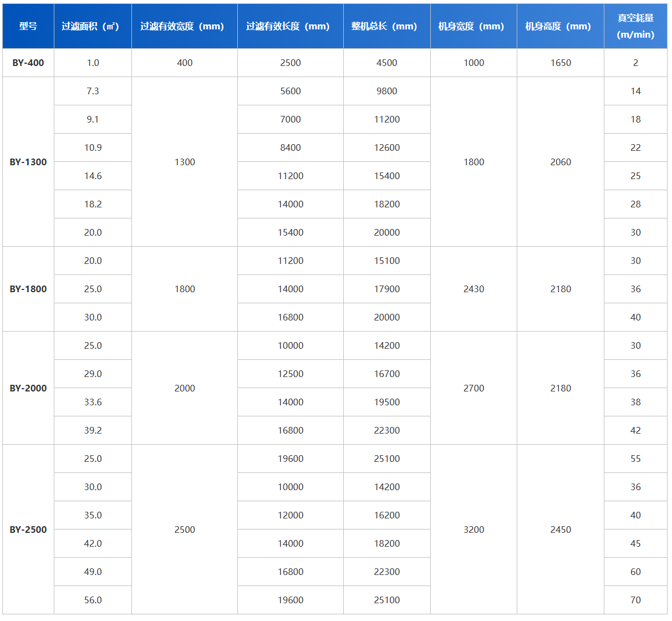Select the BY-1300 model label
The image size is (672, 621).
tap(28, 162)
